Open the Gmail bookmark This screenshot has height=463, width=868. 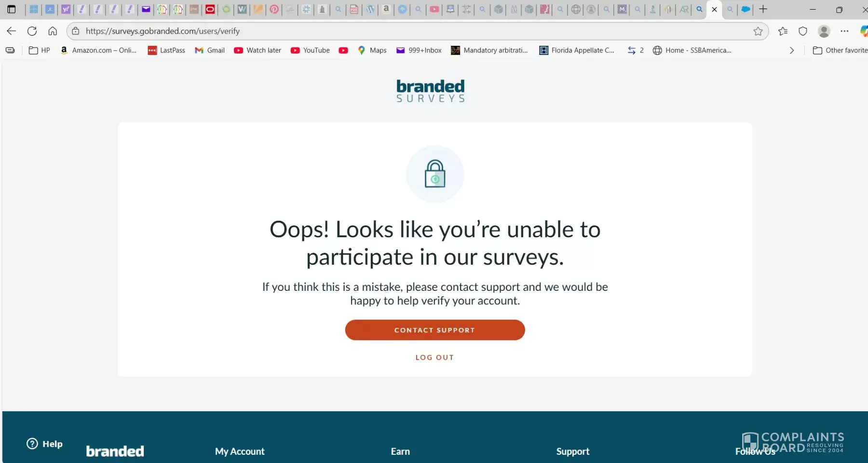click(210, 50)
